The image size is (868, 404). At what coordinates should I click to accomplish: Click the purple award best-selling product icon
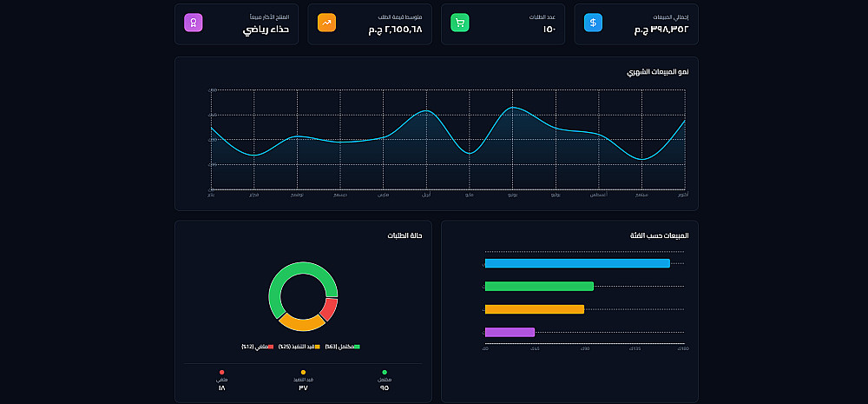(194, 23)
